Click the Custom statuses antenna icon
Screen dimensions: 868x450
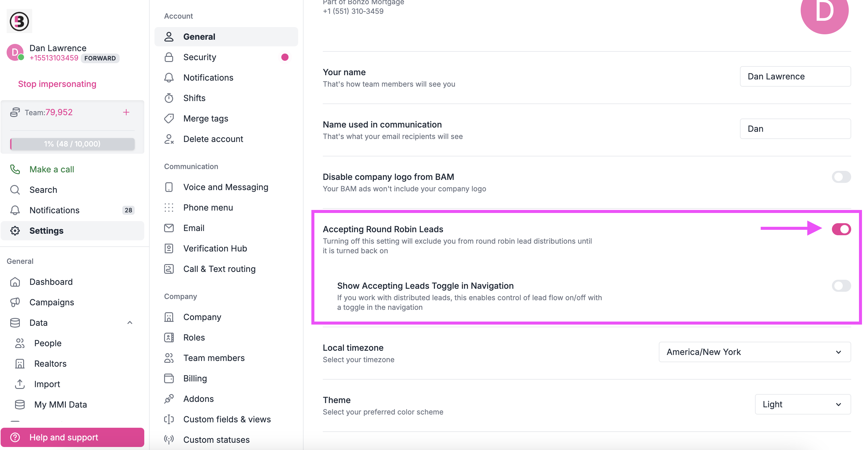click(169, 439)
